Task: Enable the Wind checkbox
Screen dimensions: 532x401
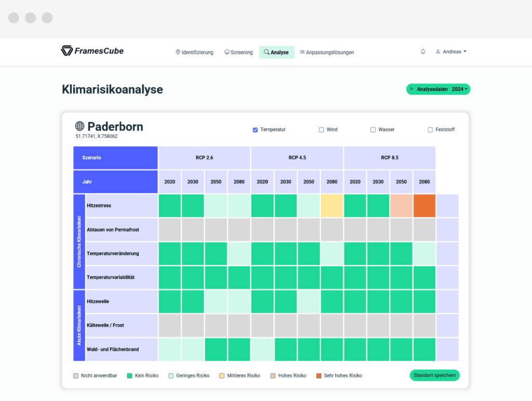Action: (321, 130)
